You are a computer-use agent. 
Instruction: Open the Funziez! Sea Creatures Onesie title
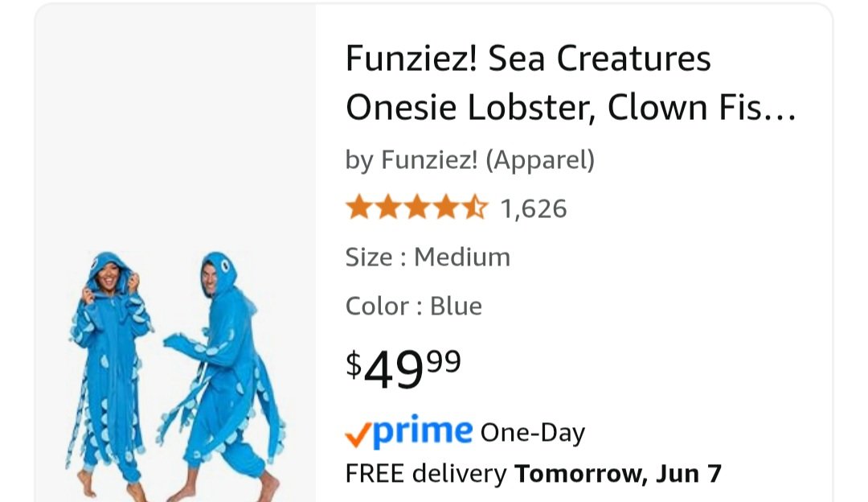coord(528,83)
